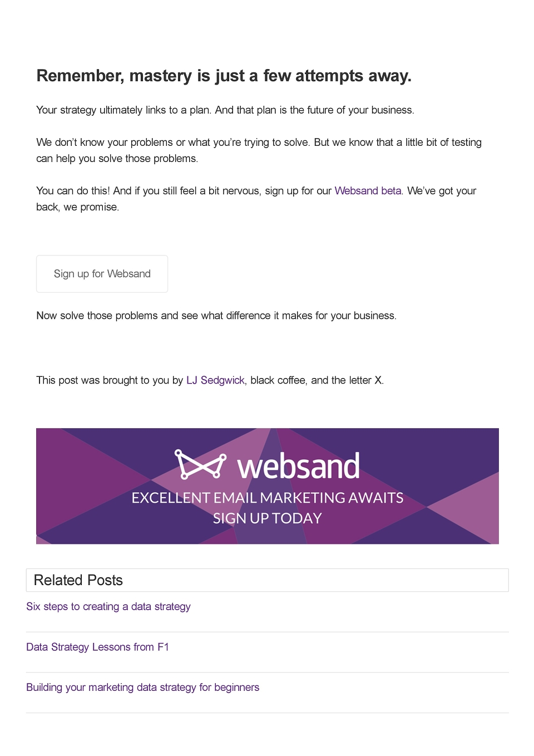Click the phrase black coffee, and the letter X
This screenshot has width=534, height=756.
click(x=317, y=380)
